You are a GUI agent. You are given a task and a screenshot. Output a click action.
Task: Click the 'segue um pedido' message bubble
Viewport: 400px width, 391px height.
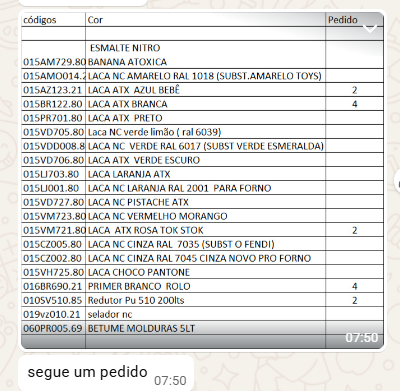click(106, 373)
